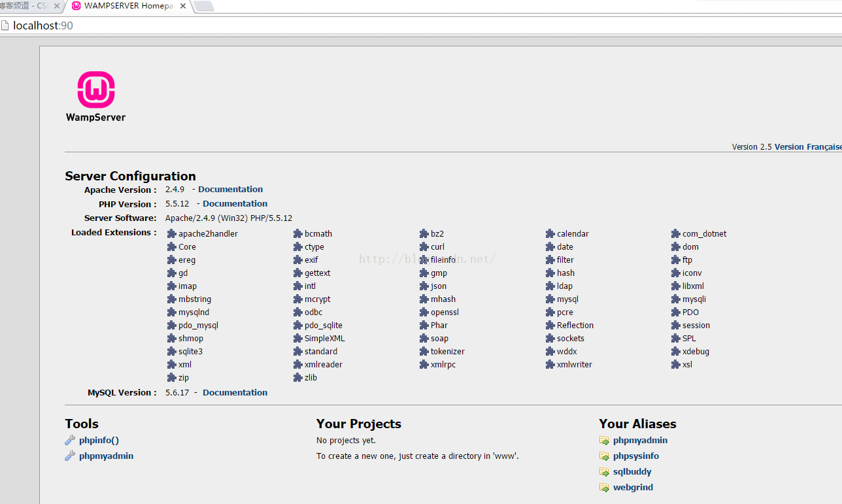The width and height of the screenshot is (842, 504).
Task: Click the puzzle icon beside pdo_mysql
Action: (x=171, y=325)
